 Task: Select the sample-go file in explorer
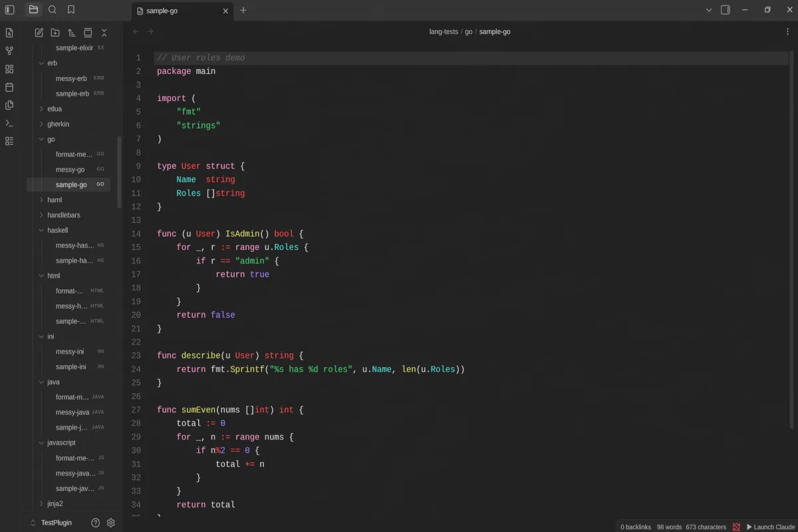[68, 185]
